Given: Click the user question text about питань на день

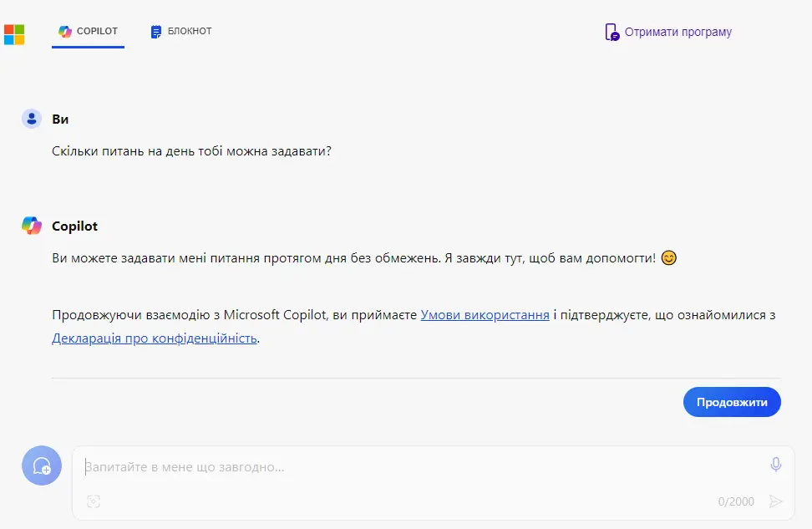Looking at the screenshot, I should pos(191,151).
